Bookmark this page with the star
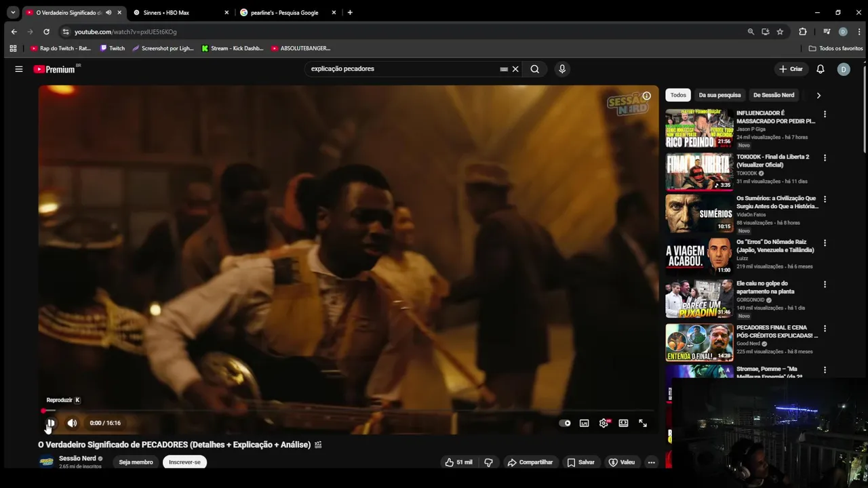The height and width of the screenshot is (488, 868). [780, 32]
